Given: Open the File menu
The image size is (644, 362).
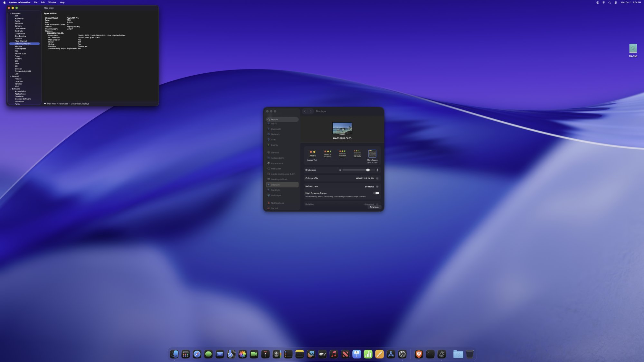Looking at the screenshot, I should [x=35, y=3].
